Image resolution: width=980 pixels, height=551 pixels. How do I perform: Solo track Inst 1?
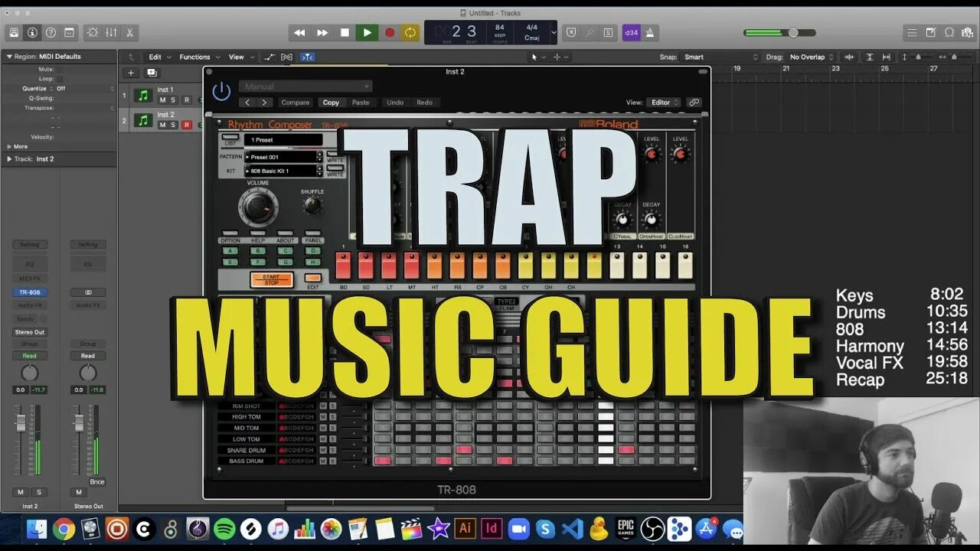[x=173, y=99]
